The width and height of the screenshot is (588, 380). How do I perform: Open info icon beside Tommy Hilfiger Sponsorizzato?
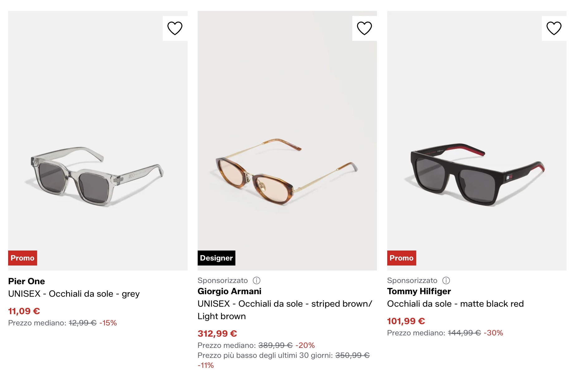tap(446, 280)
